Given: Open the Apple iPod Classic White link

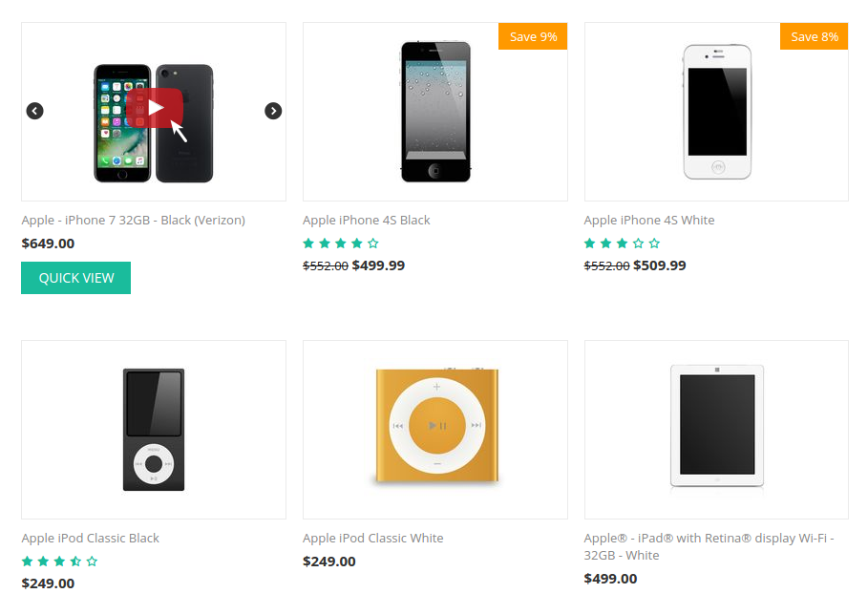Looking at the screenshot, I should point(373,538).
